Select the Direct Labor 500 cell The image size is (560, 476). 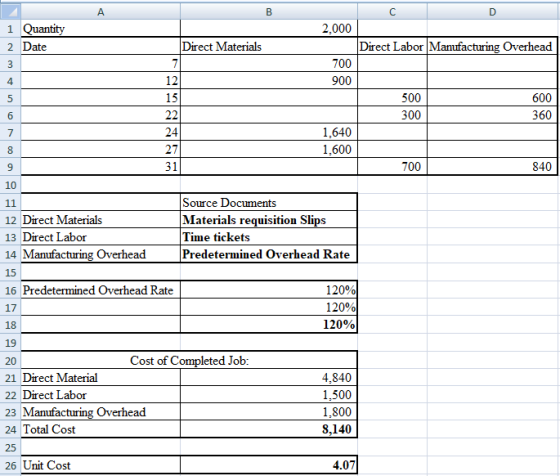pos(392,97)
